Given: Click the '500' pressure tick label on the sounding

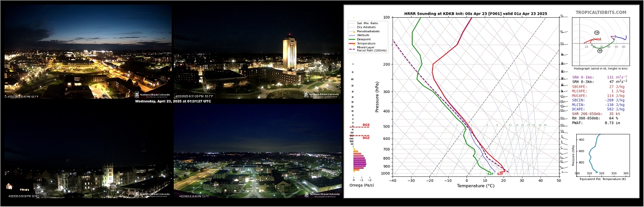Looking at the screenshot, I should click(x=386, y=126).
